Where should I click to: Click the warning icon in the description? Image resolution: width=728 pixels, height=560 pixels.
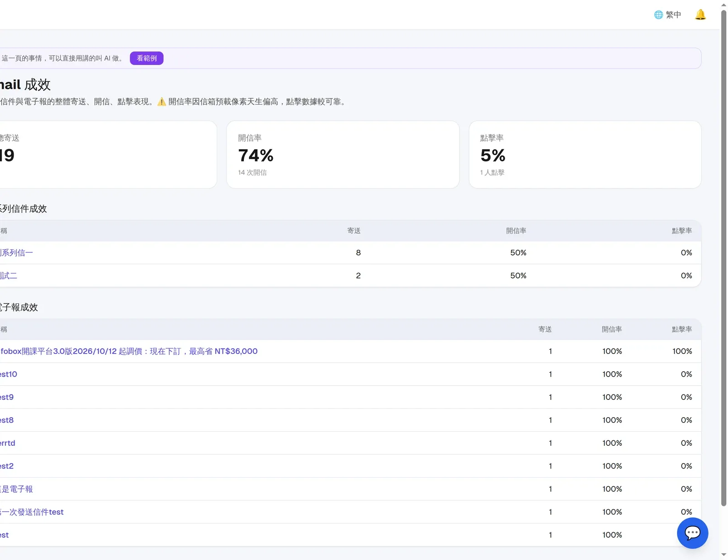point(162,101)
